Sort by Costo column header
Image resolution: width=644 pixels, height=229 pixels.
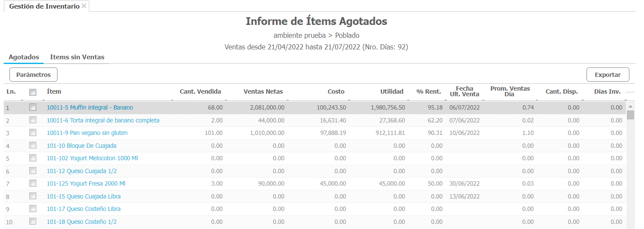pos(336,92)
